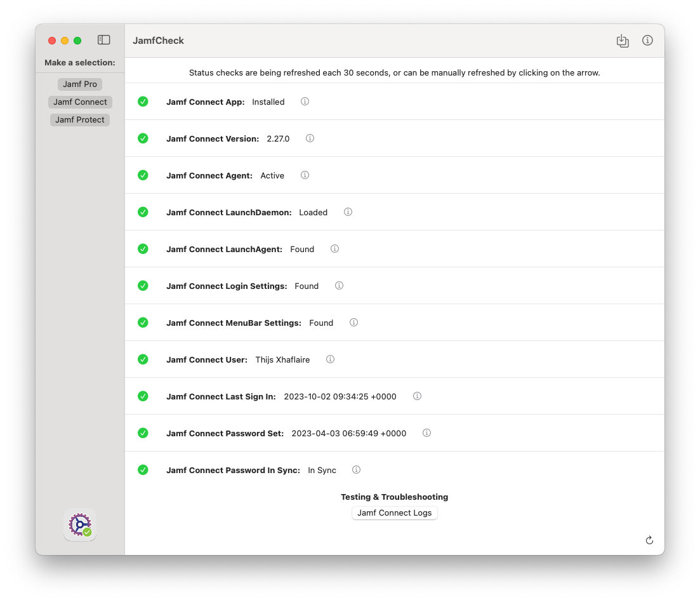Click password set timestamp 2023-04-03 06:59:49
The width and height of the screenshot is (700, 602).
(x=348, y=434)
